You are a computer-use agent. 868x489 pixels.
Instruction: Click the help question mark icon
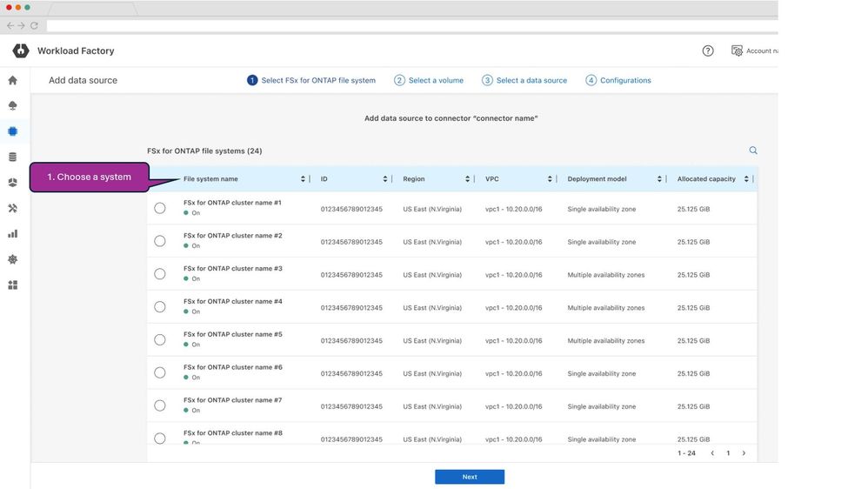click(x=708, y=51)
